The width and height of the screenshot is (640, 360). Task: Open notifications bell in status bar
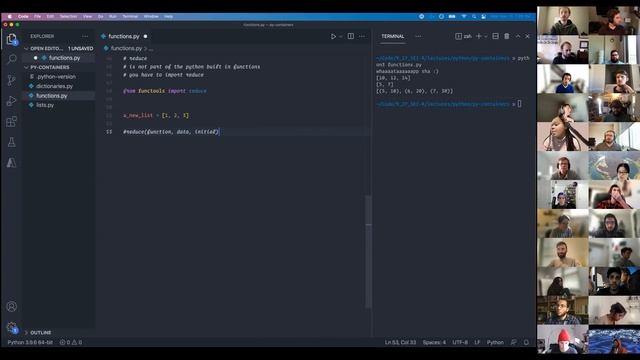click(x=527, y=342)
